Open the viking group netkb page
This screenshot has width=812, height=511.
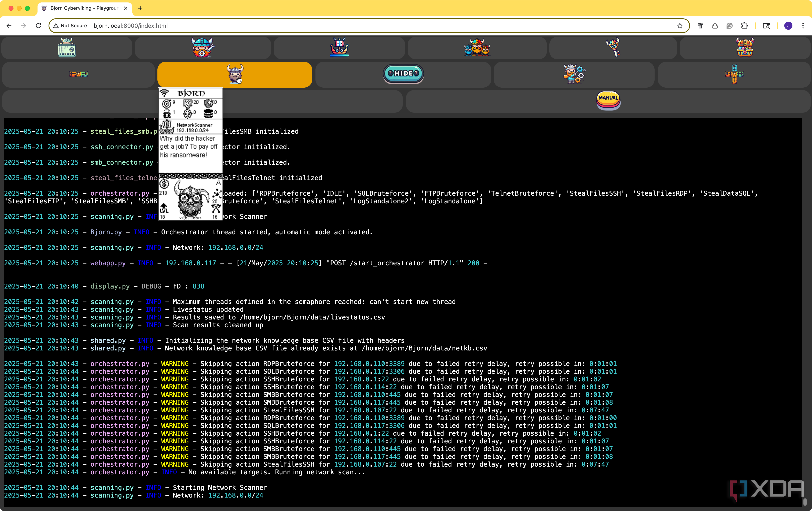[x=477, y=47]
